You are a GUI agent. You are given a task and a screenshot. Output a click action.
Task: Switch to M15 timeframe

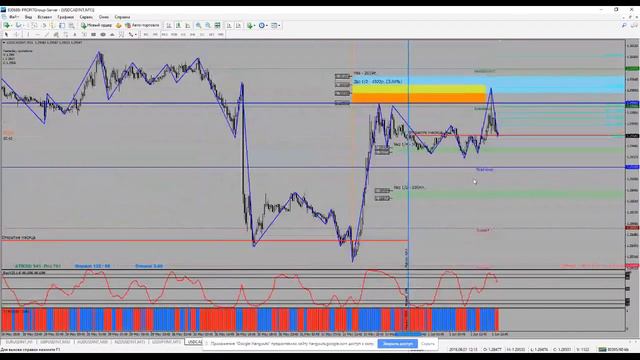164,35
